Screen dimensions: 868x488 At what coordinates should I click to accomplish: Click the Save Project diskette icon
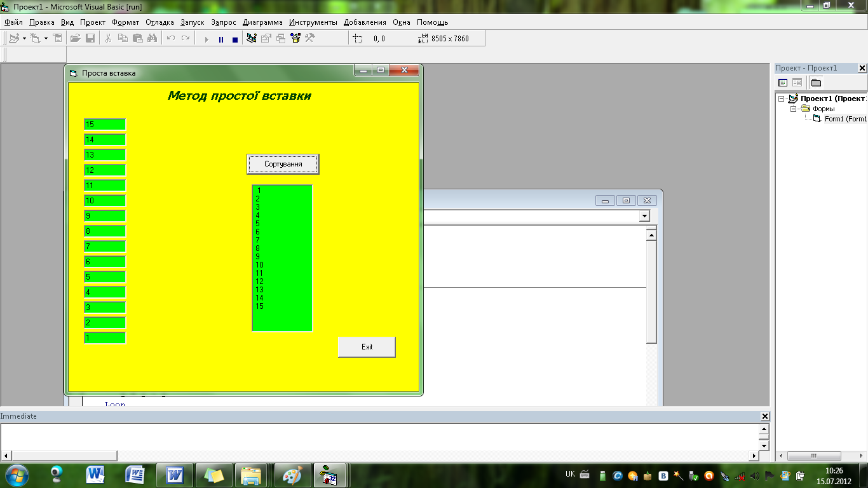(x=90, y=38)
